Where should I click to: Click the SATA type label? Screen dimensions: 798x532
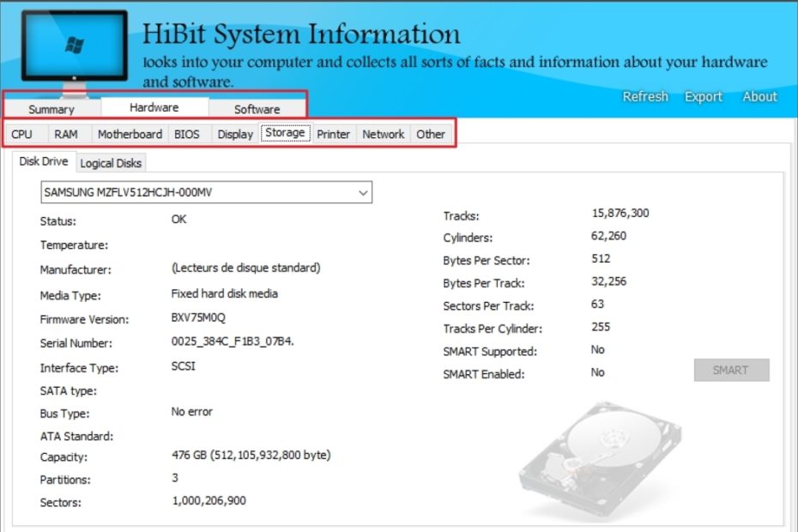(68, 391)
